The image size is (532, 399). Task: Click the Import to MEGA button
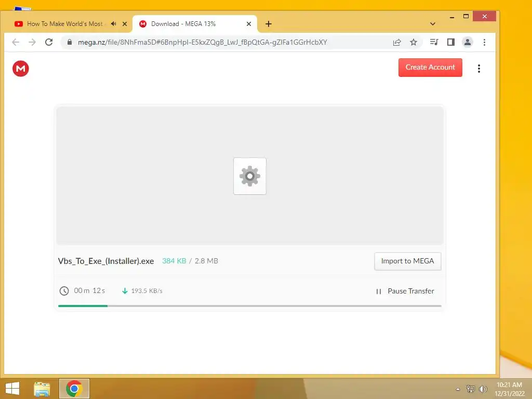click(x=407, y=261)
